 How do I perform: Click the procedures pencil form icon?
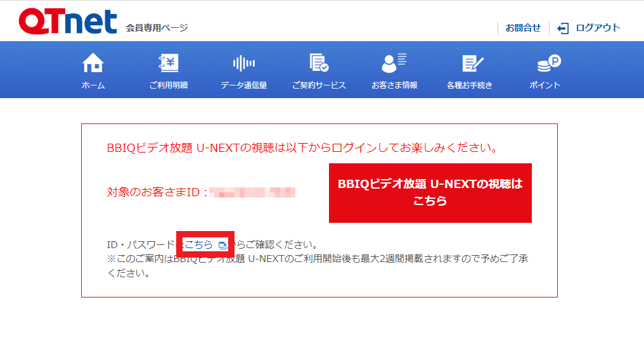(470, 63)
